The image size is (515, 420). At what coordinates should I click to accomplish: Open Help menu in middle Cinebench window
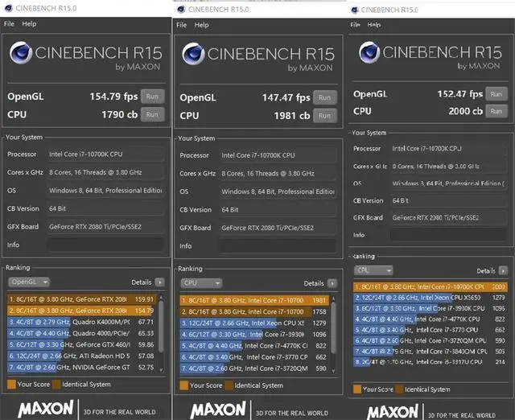point(201,25)
